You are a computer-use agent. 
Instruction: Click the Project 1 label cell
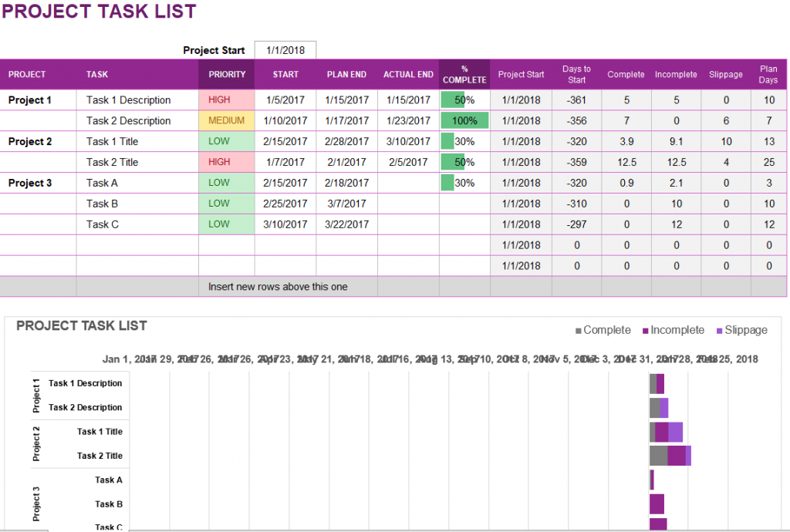[31, 99]
